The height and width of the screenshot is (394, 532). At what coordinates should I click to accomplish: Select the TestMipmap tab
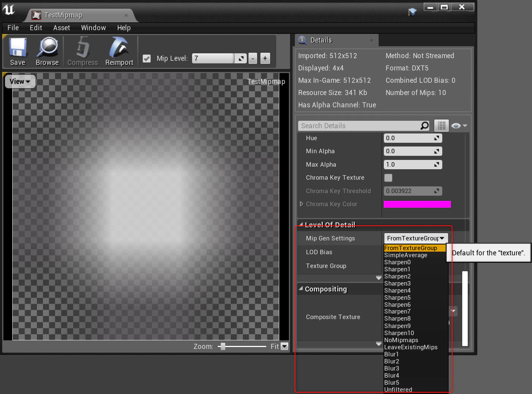(80, 15)
